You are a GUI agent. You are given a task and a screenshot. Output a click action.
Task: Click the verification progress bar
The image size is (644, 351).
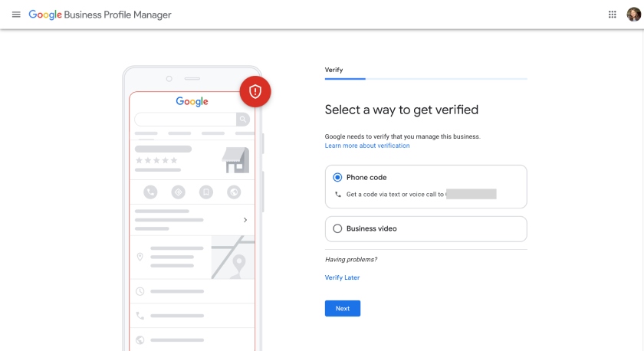point(426,79)
